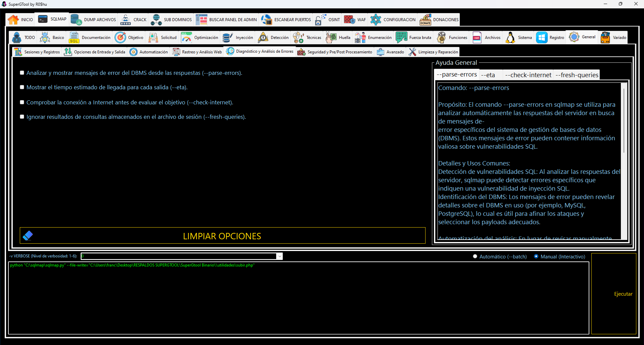Show the --eta help tab
This screenshot has height=345, width=644.
(491, 75)
